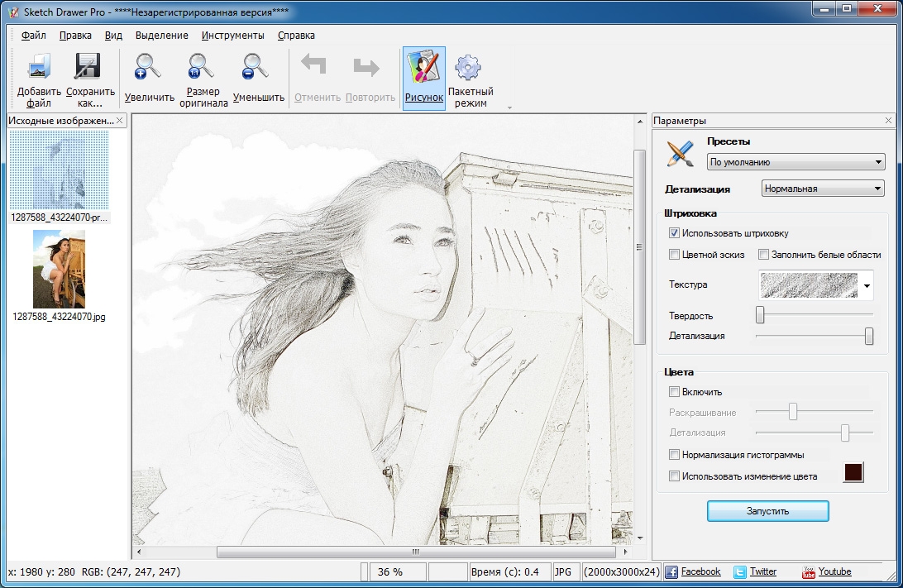Viewport: 903px width, 588px height.
Task: Open the Правка menu
Action: (x=75, y=35)
